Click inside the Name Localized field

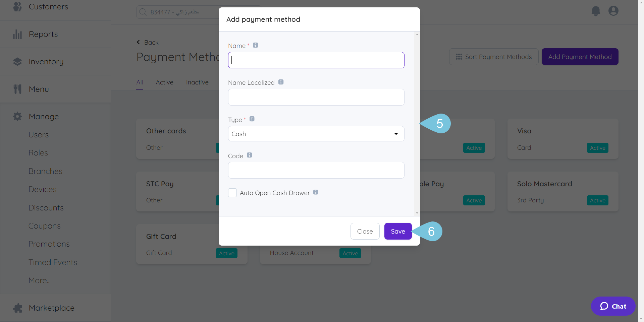coord(316,97)
